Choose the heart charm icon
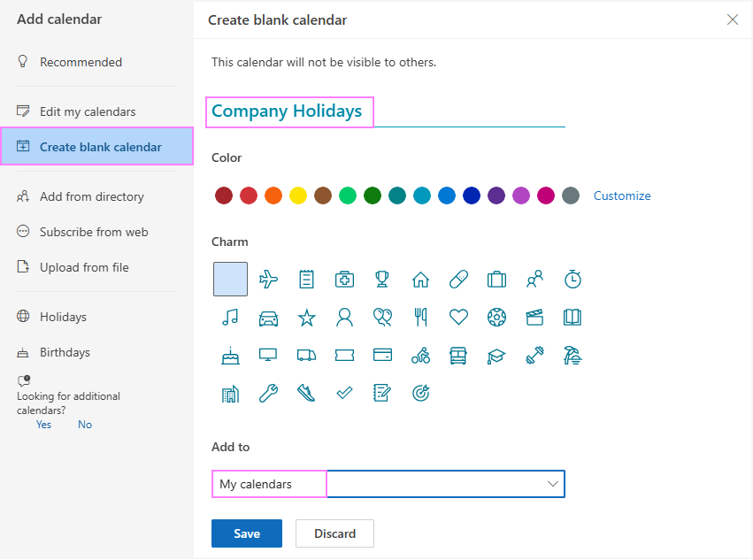This screenshot has height=560, width=753. (x=458, y=317)
